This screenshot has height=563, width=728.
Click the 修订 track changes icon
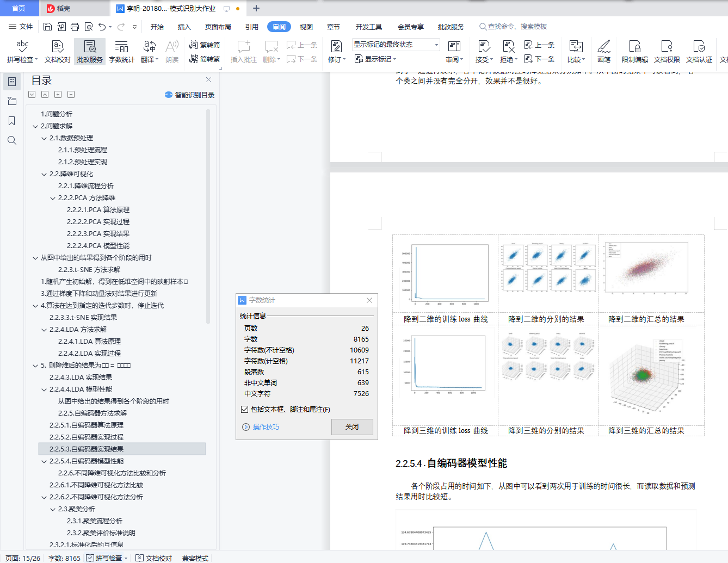pos(337,46)
